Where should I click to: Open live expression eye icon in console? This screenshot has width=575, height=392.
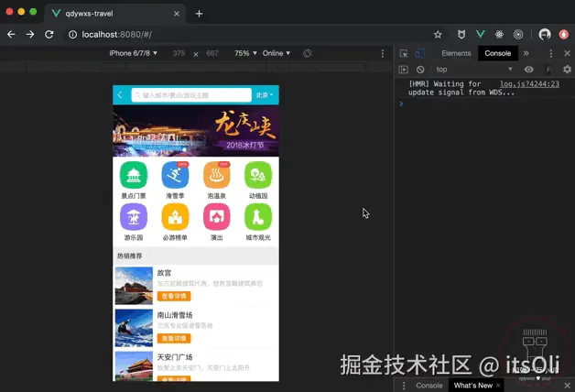click(x=528, y=70)
